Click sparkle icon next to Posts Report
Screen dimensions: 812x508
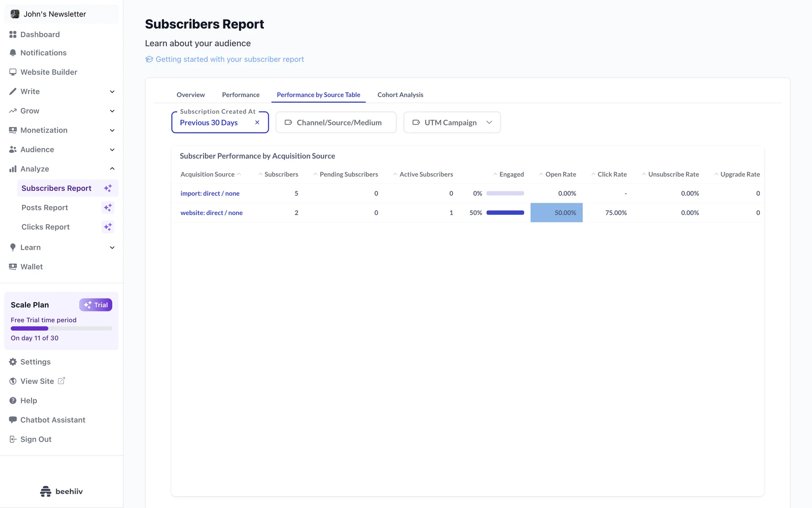(x=108, y=207)
